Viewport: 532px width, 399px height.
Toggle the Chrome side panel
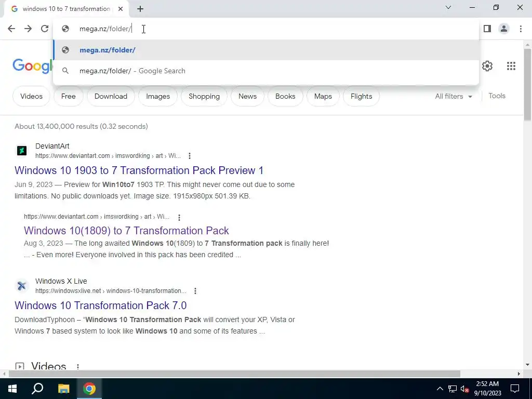[487, 29]
